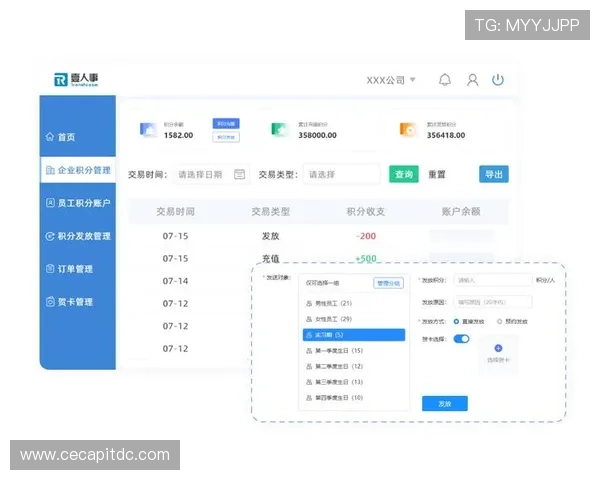This screenshot has width=600, height=480.
Task: Open 员工积分账户 sidebar item
Action: click(x=78, y=203)
